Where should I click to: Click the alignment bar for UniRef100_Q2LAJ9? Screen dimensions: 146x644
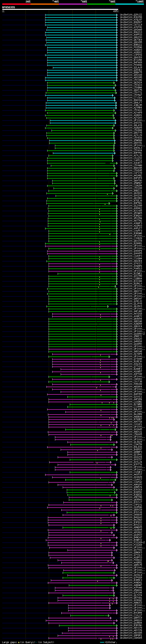coord(85,67)
